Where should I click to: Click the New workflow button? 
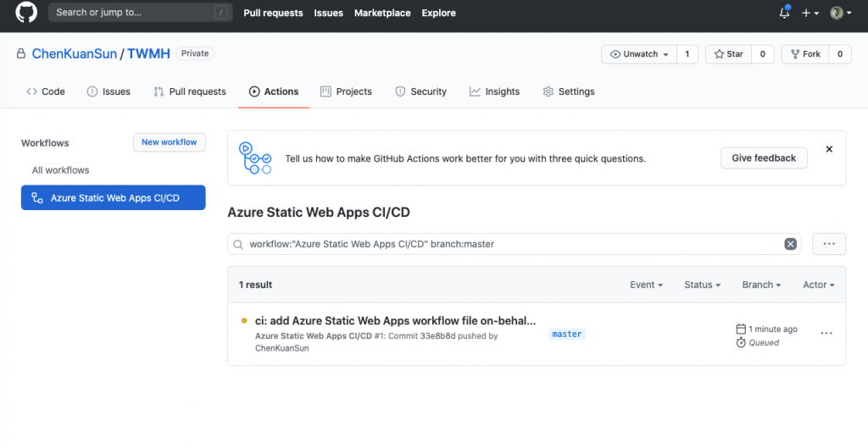point(169,142)
